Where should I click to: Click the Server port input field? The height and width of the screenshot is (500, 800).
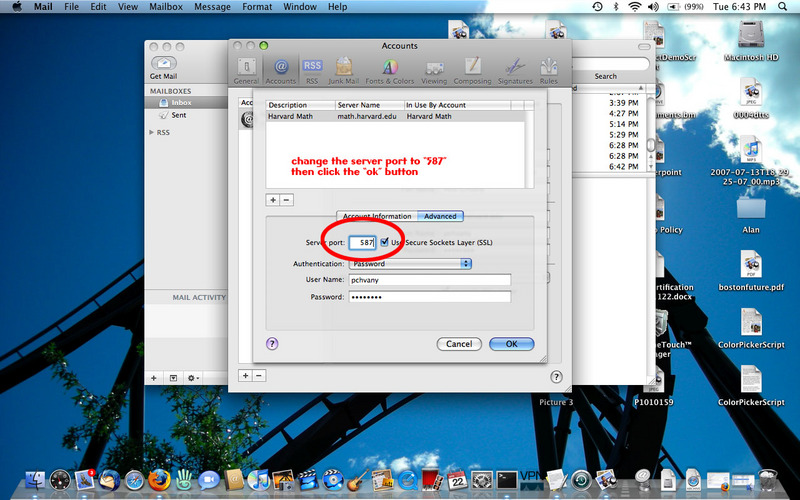coord(362,242)
